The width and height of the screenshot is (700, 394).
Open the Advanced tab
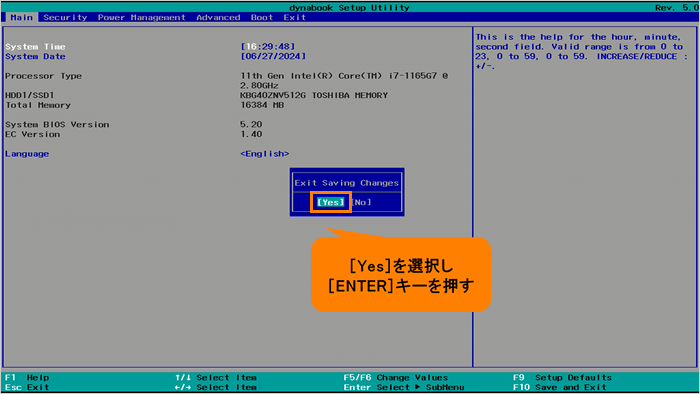tap(218, 17)
